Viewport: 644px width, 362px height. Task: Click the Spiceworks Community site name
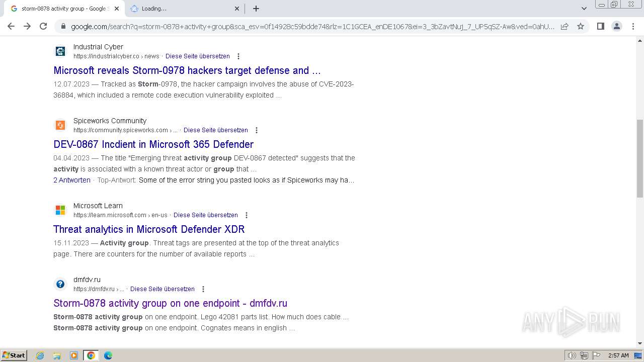[110, 121]
